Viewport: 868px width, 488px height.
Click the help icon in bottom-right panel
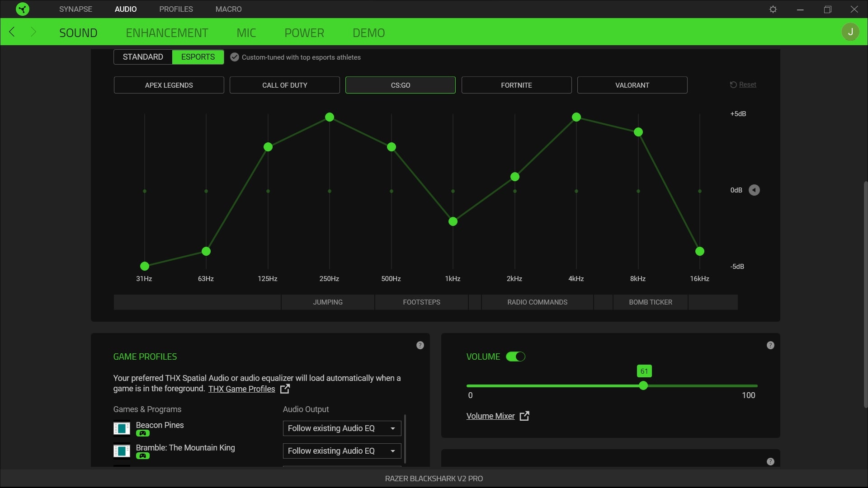(770, 461)
